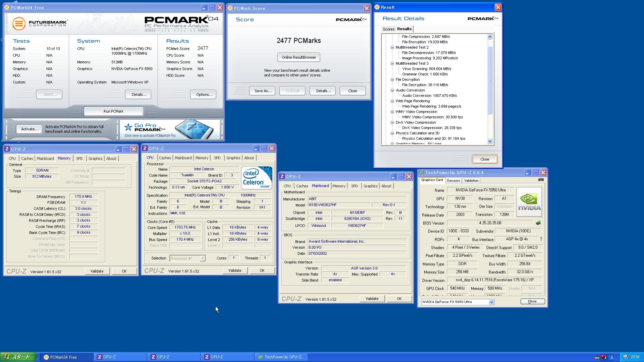Click the Go Pro PCMark04 star icon
Image resolution: width=644 pixels, height=362 pixels.
128,127
